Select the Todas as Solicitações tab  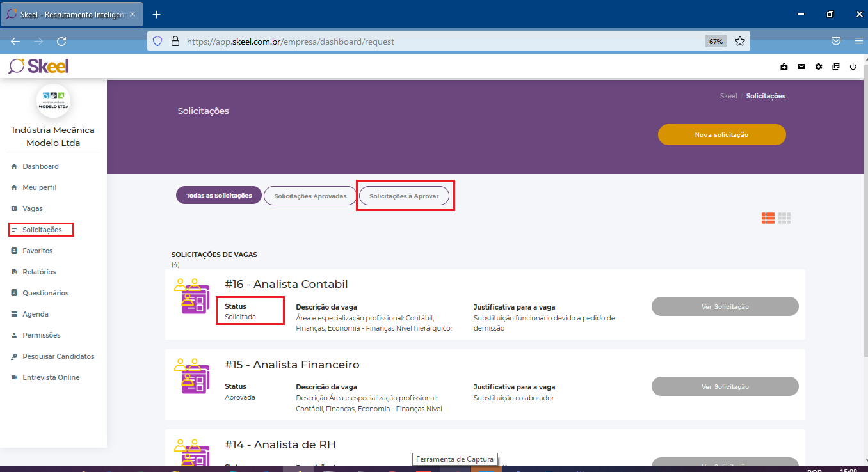pos(219,196)
